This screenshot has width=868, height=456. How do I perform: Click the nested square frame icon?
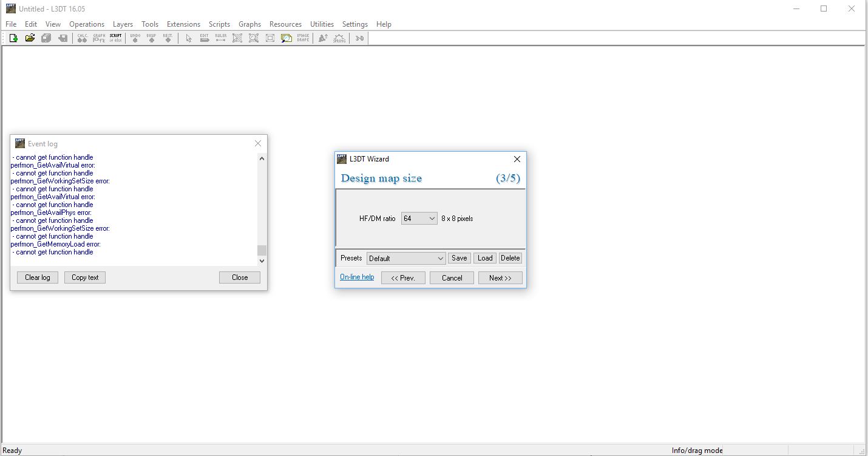(x=270, y=38)
